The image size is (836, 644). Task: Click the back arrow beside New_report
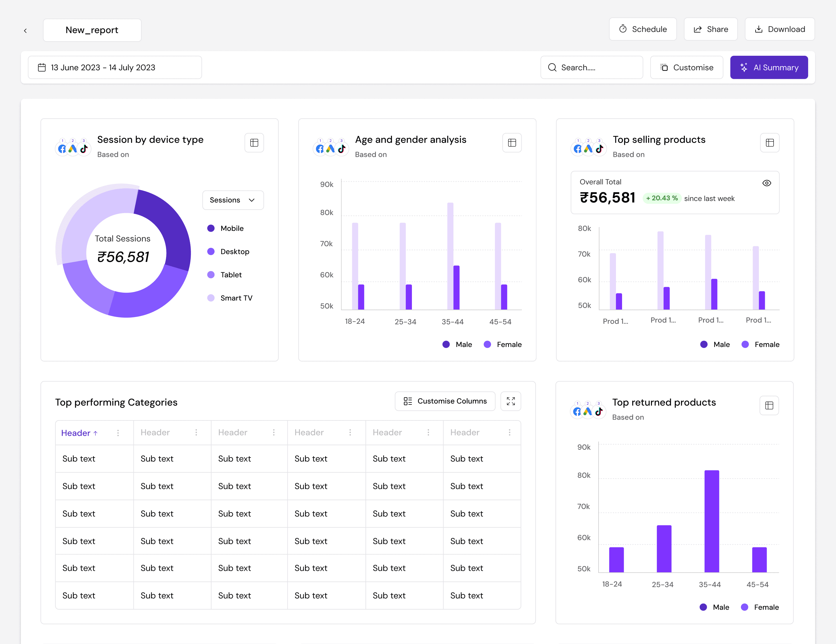point(25,30)
